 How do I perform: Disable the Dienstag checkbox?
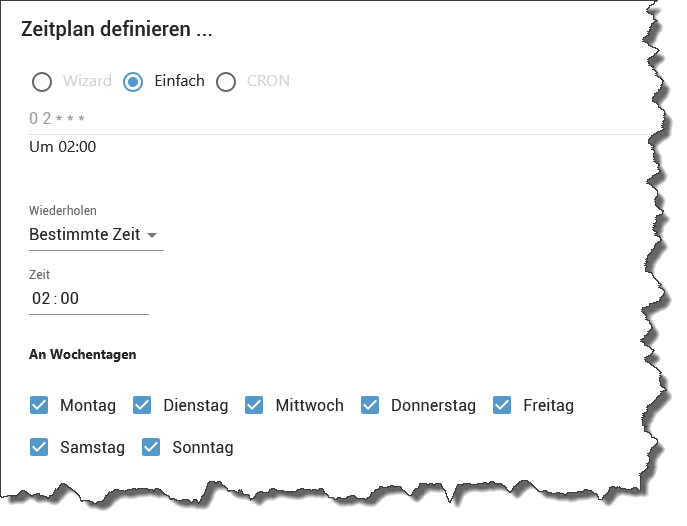click(x=143, y=405)
